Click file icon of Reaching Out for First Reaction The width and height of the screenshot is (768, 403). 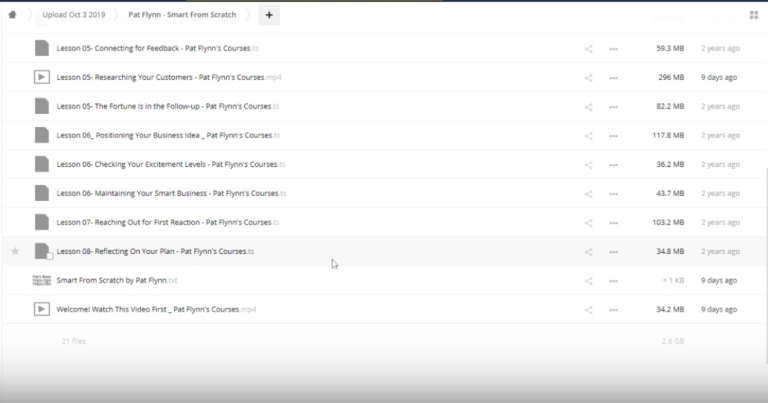(x=42, y=222)
